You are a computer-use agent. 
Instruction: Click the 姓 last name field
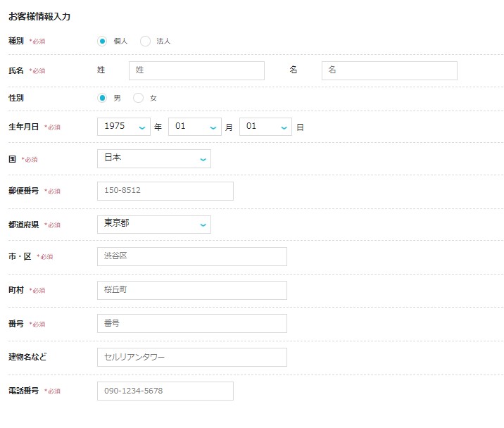pos(196,70)
